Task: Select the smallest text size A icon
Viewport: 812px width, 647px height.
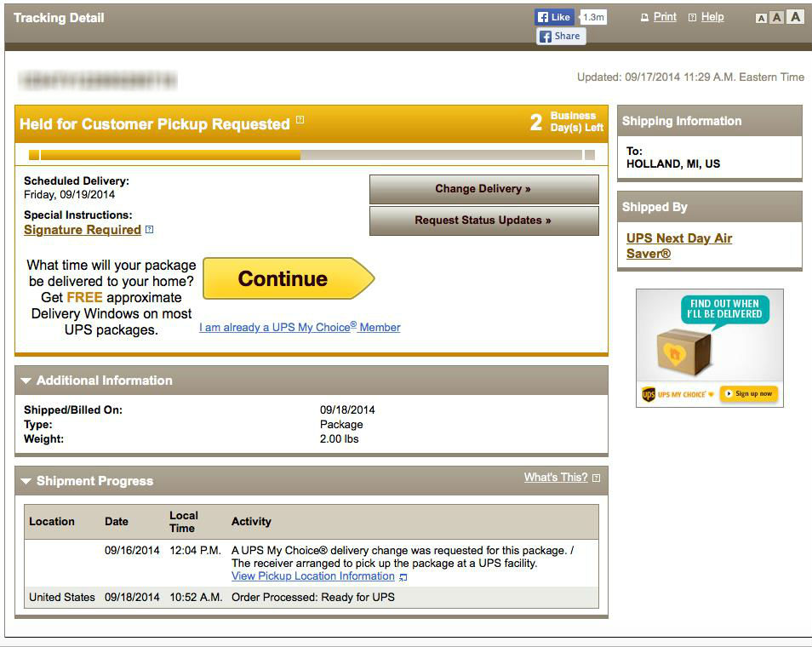Action: click(x=761, y=19)
